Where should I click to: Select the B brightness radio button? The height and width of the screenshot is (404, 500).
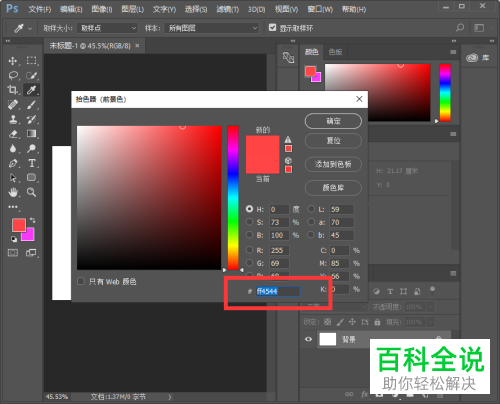click(249, 235)
